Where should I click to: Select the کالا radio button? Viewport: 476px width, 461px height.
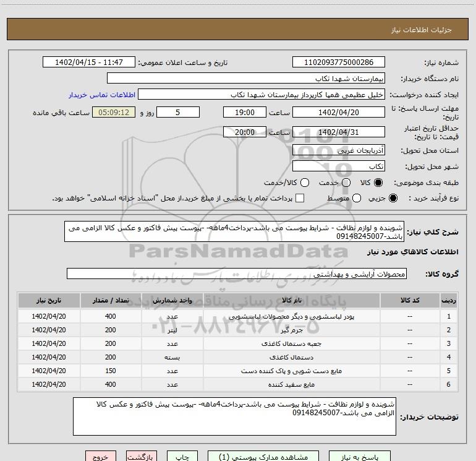378,183
